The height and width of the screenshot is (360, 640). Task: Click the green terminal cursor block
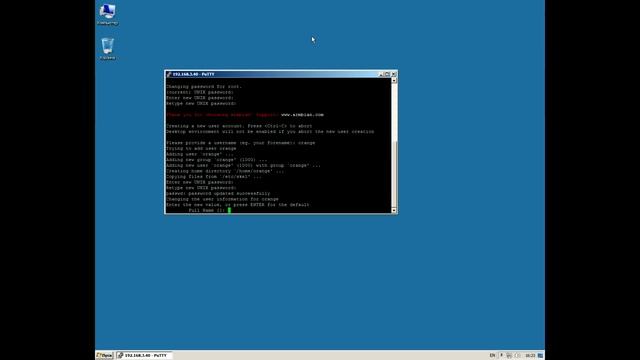click(x=229, y=210)
